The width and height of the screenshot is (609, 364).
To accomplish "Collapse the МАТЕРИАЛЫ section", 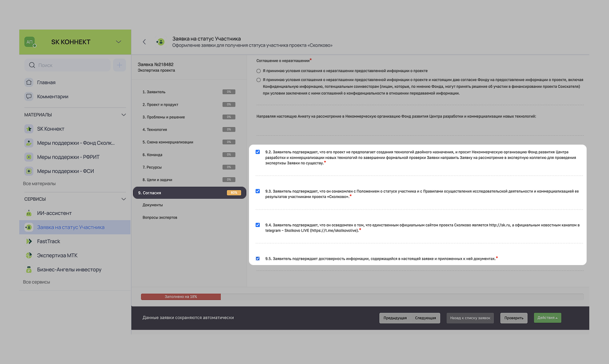I will click(124, 115).
